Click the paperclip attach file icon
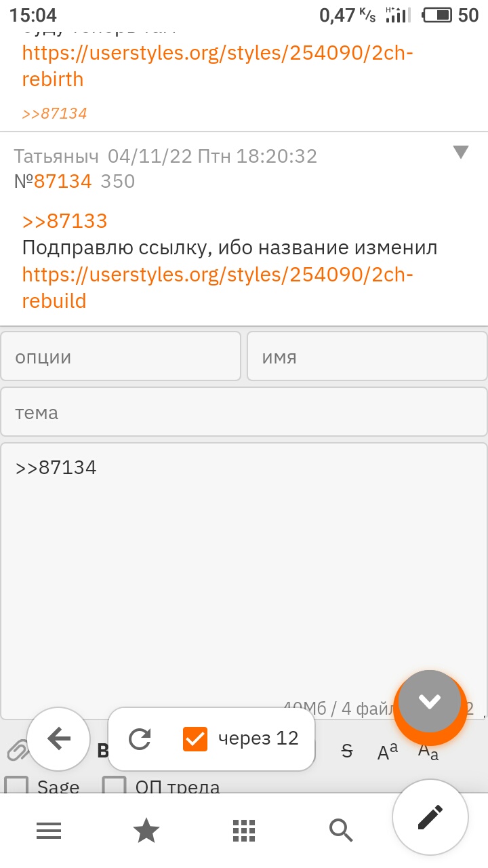The image size is (488, 868). [16, 751]
